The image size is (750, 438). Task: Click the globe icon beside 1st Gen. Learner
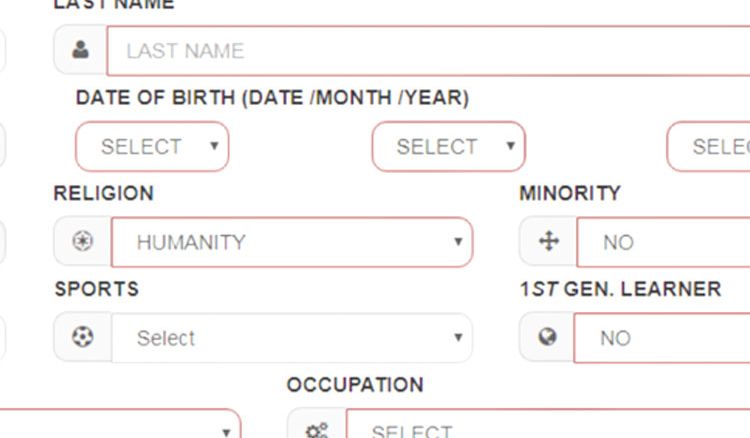[548, 337]
